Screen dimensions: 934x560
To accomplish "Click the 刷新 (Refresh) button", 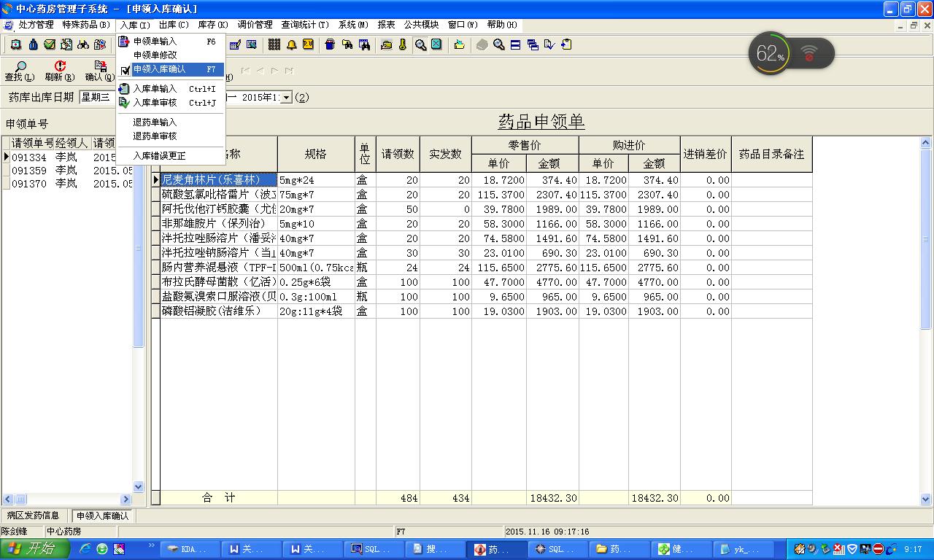I will 60,71.
